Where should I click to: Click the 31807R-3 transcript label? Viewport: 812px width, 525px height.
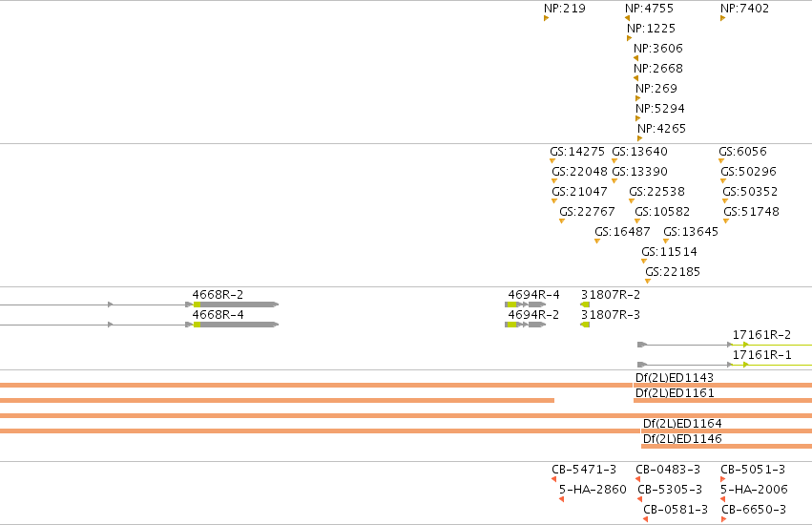tap(611, 315)
